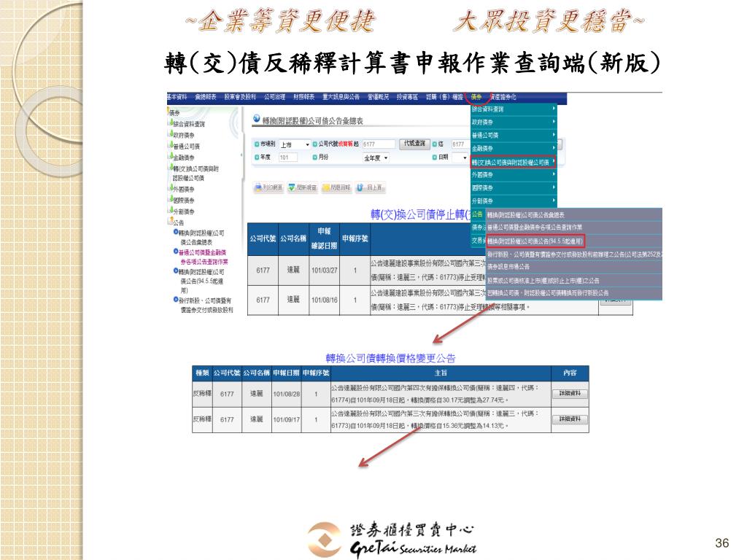Image resolution: width=747 pixels, height=560 pixels.
Task: Click the 綜合資料查詢 tree leaf icon in sidebar
Action: click(171, 123)
